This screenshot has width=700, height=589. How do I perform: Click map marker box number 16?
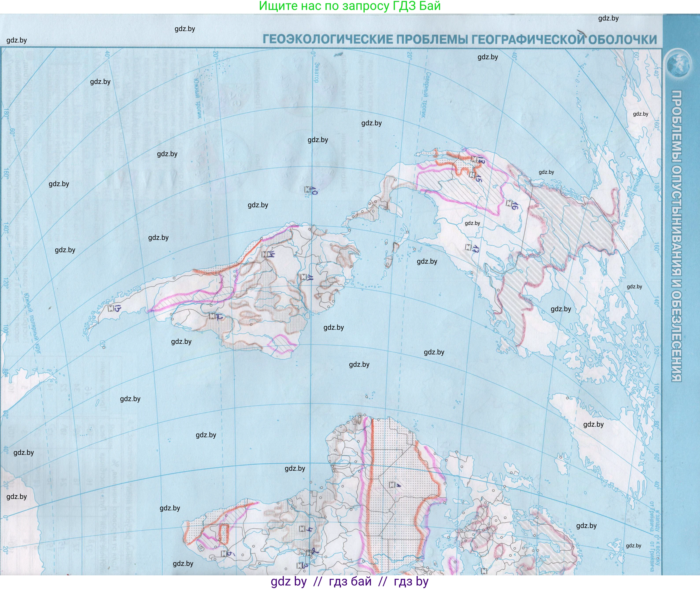click(509, 203)
